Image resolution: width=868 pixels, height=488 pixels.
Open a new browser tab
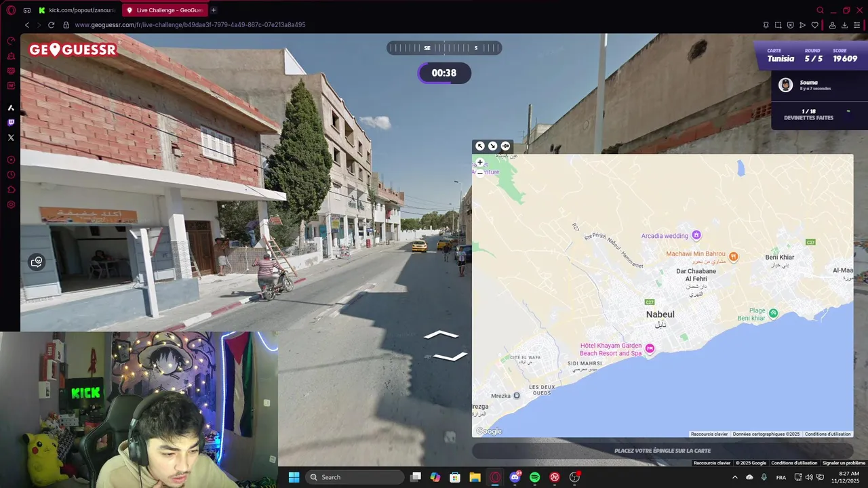tap(214, 10)
